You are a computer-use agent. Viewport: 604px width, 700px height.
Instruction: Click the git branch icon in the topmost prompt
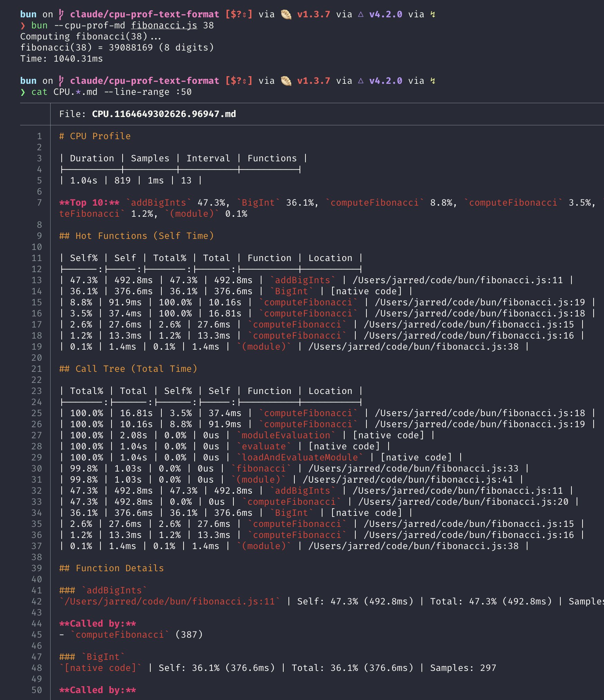[61, 14]
